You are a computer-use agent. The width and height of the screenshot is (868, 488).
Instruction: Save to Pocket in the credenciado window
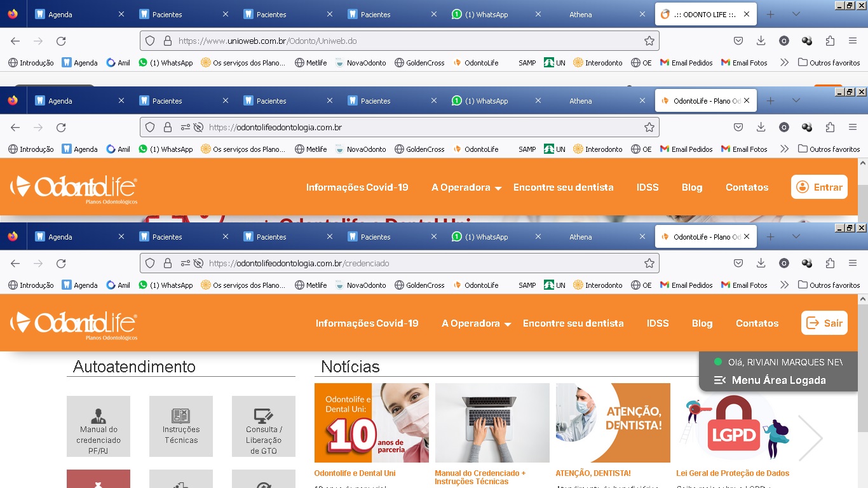coord(738,263)
